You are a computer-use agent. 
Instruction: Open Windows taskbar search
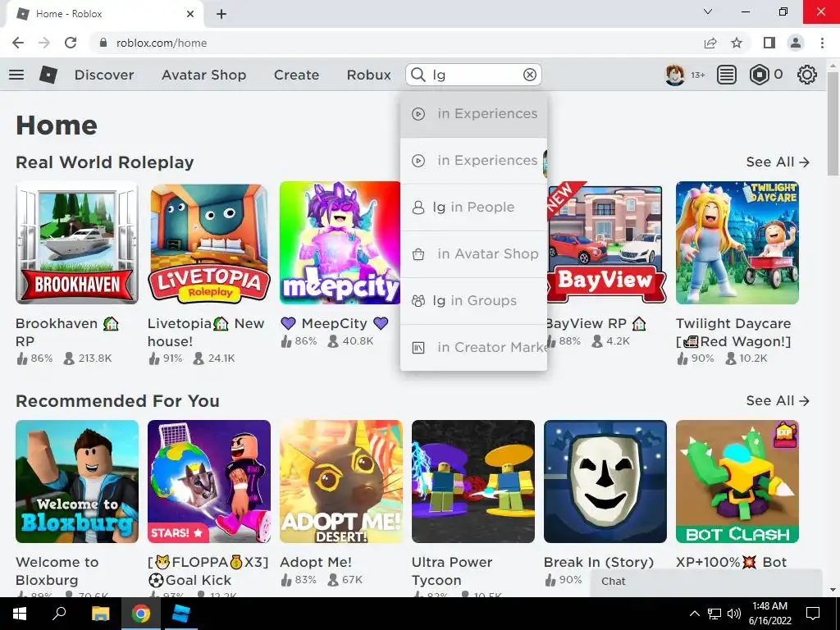(59, 614)
